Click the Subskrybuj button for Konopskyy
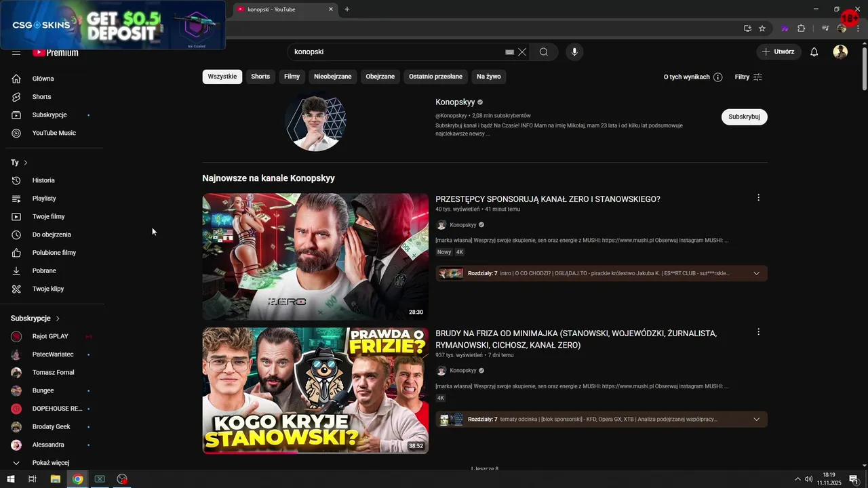Image resolution: width=868 pixels, height=488 pixels. tap(744, 117)
